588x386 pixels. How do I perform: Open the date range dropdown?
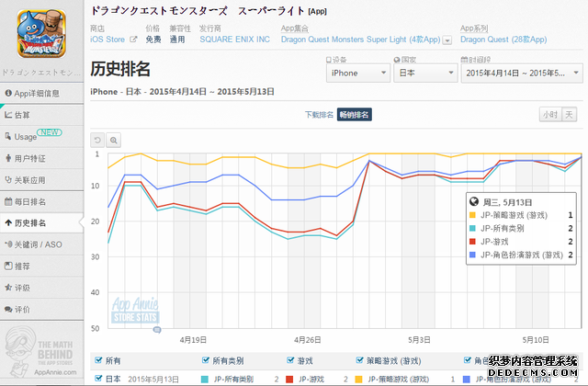pyautogui.click(x=522, y=73)
